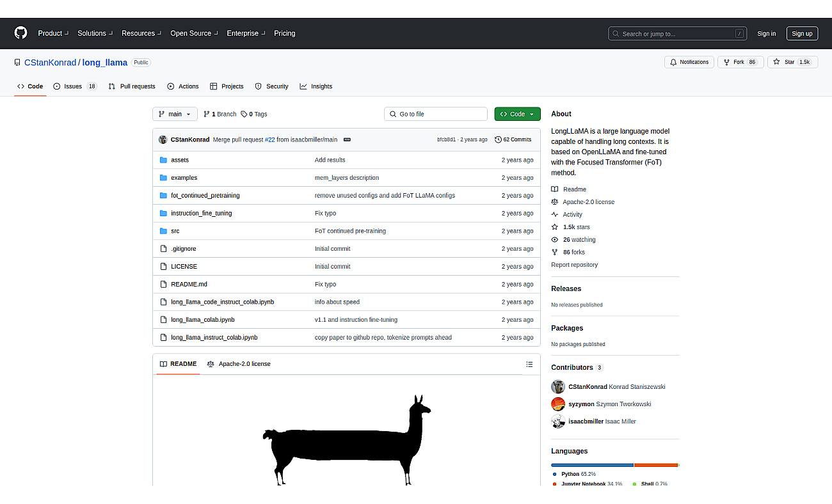
Task: Open the bfcb8d1 commit hash
Action: coord(446,139)
